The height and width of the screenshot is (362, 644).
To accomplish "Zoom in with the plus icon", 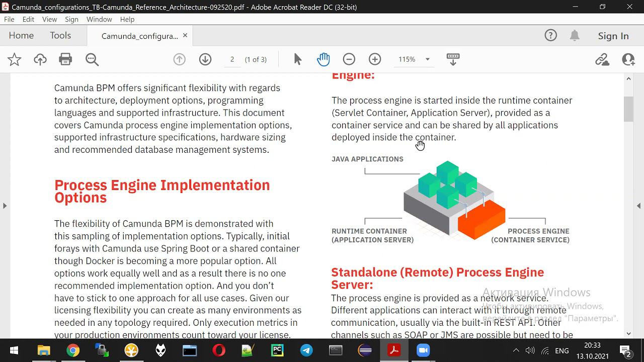I will pyautogui.click(x=375, y=59).
